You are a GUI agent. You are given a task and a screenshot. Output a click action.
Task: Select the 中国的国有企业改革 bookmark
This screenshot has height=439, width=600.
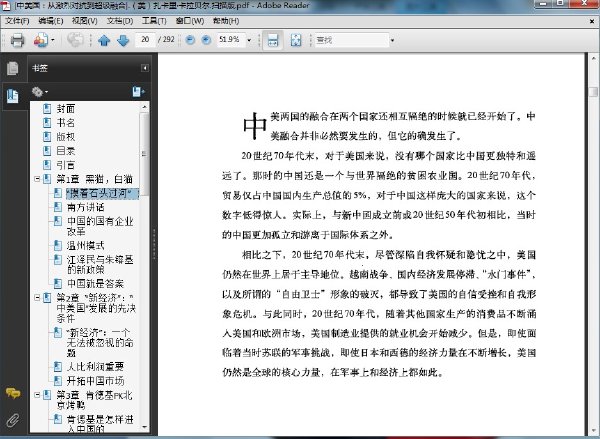click(100, 226)
